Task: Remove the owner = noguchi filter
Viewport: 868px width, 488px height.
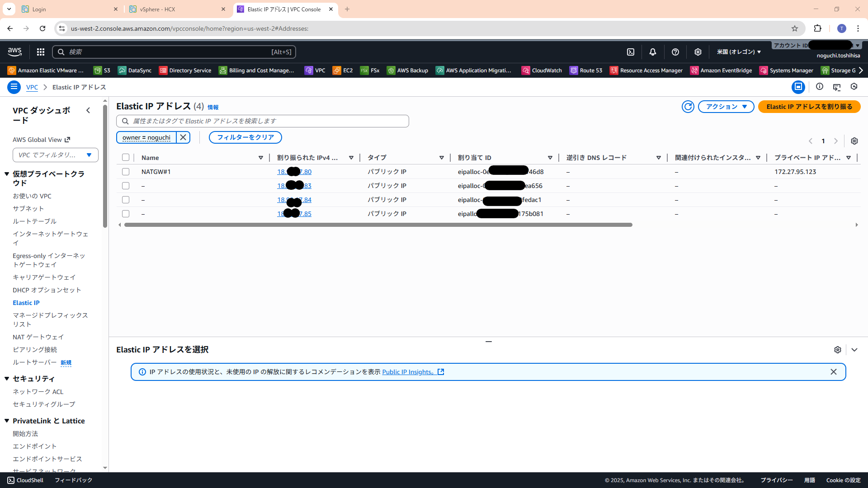Action: coord(183,137)
